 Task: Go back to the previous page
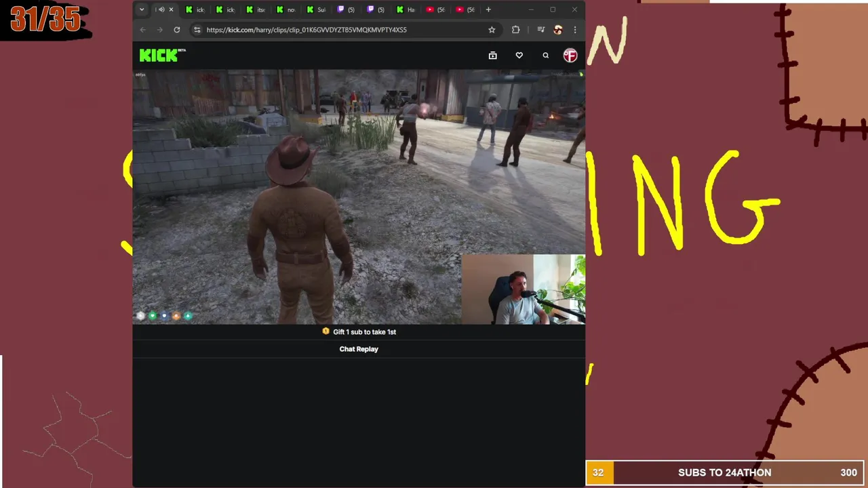142,30
